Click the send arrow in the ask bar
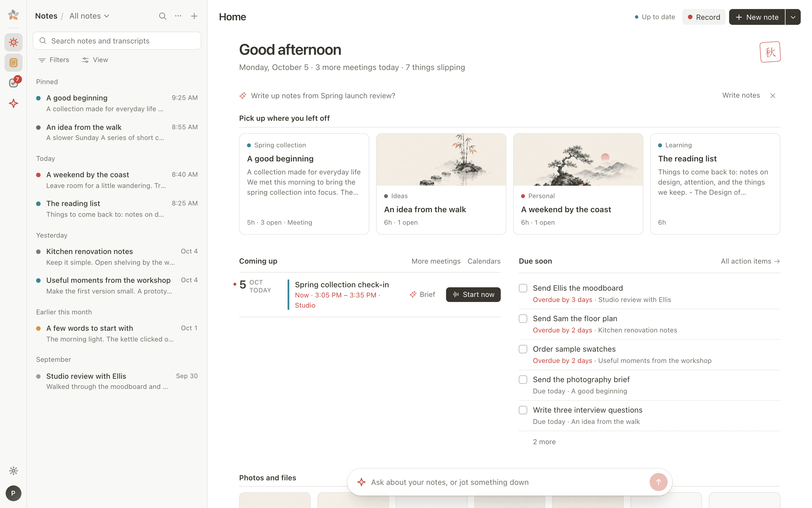 click(658, 482)
